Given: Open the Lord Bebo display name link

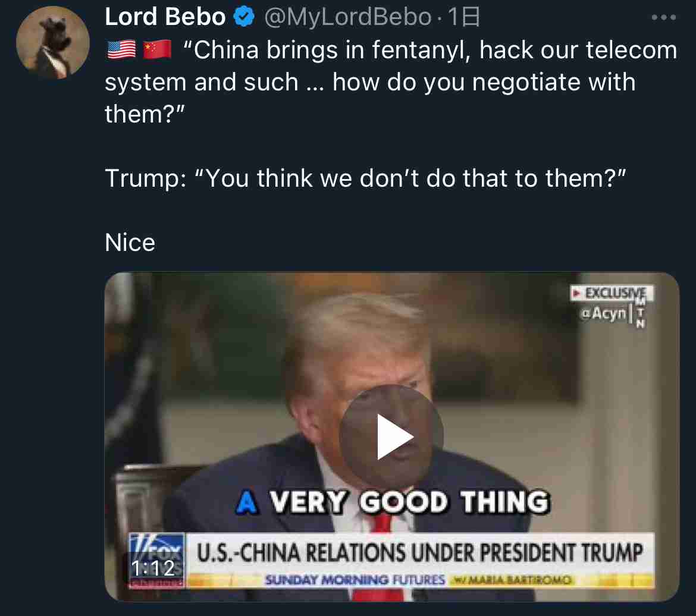Looking at the screenshot, I should (x=165, y=17).
